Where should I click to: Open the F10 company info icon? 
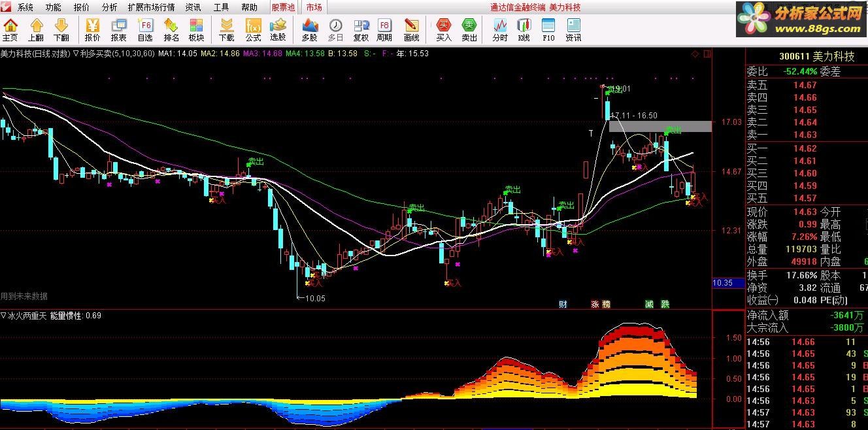coord(548,30)
